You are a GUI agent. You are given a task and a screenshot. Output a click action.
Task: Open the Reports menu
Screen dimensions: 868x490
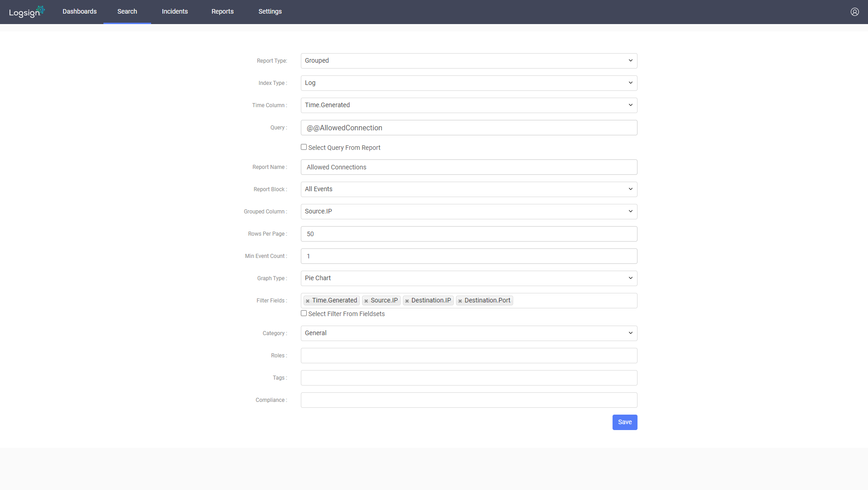pyautogui.click(x=222, y=12)
